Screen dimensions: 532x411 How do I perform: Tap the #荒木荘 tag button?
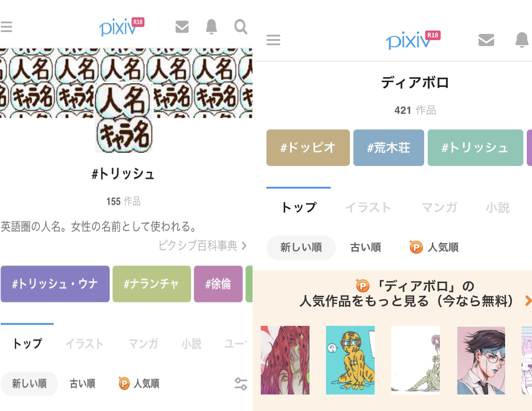point(389,148)
